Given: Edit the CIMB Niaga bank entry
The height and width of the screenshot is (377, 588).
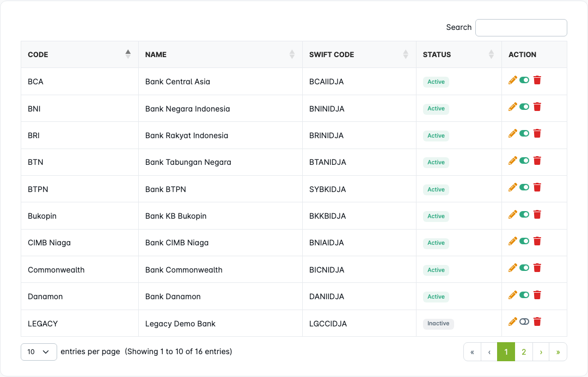Looking at the screenshot, I should (x=512, y=242).
